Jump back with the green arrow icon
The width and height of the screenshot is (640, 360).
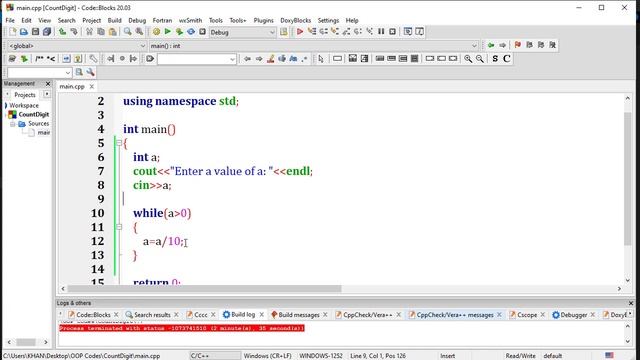(491, 45)
